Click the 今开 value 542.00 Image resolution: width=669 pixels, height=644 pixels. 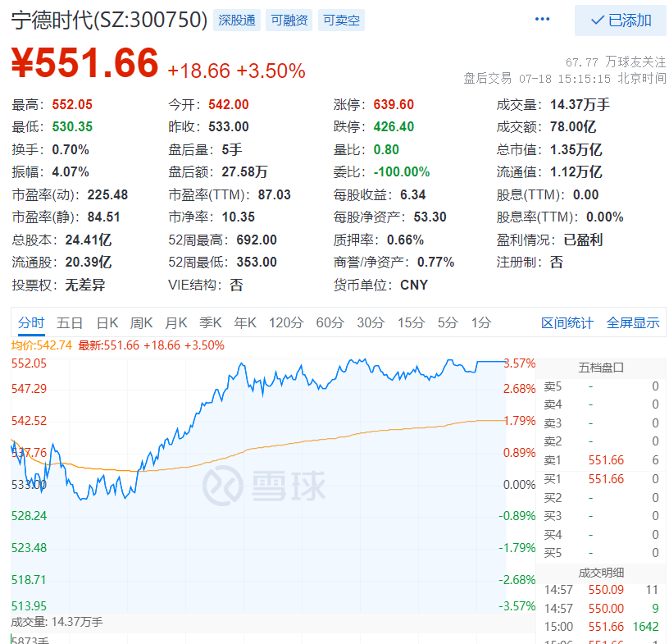pos(228,105)
